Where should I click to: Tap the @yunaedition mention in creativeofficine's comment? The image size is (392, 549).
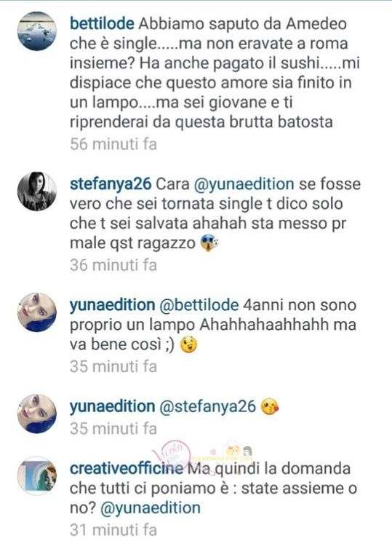[x=151, y=508]
